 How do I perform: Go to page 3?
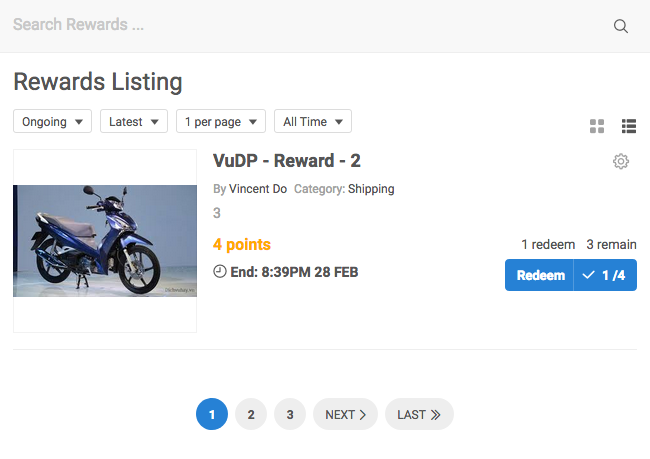(290, 414)
